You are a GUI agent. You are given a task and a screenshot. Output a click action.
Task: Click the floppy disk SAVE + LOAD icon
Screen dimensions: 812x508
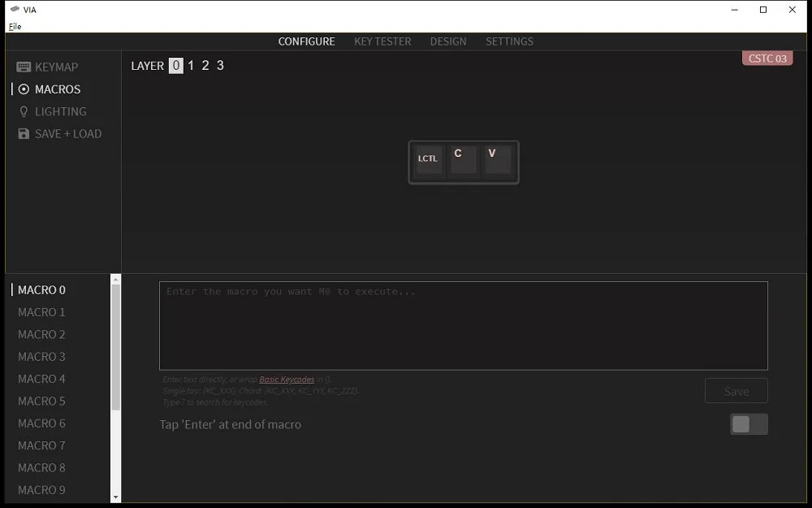[x=24, y=134]
